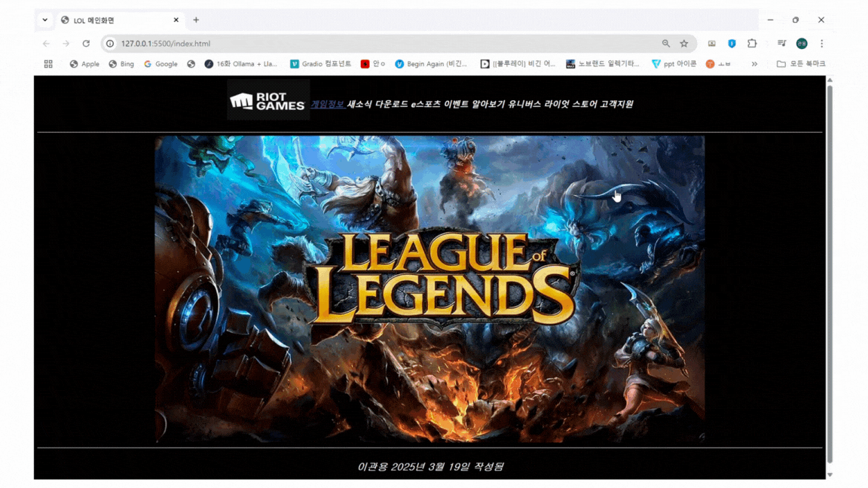Open a new tab with plus button
This screenshot has height=488, width=868.
196,20
